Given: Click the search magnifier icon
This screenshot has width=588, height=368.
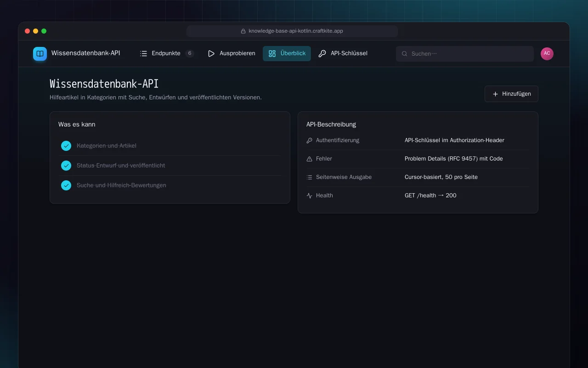Looking at the screenshot, I should coord(405,54).
